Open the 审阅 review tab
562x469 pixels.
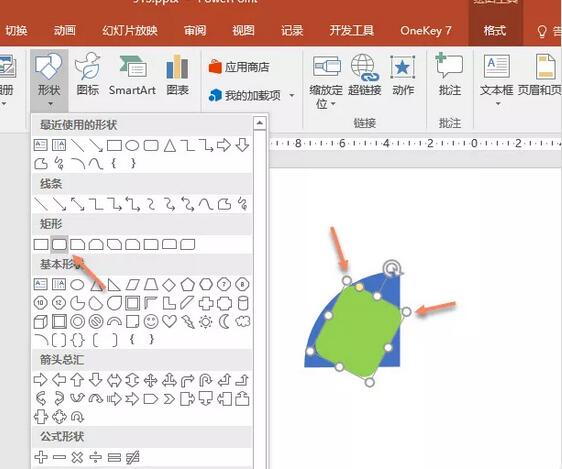click(195, 30)
